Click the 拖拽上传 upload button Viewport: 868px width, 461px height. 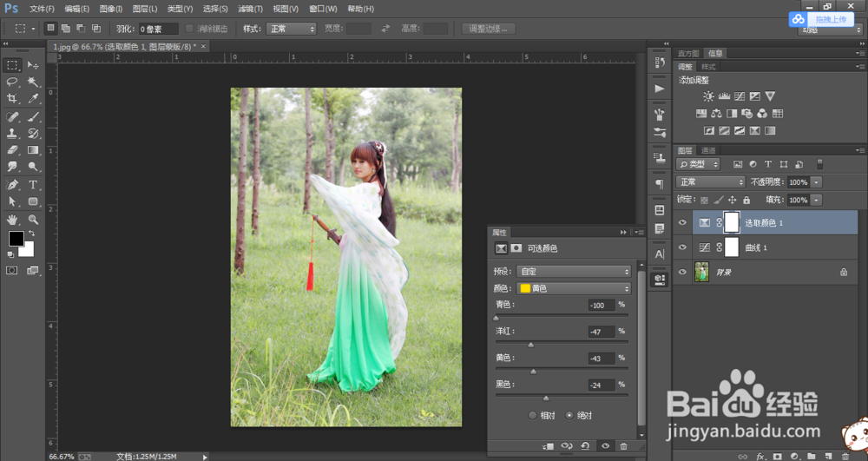point(822,19)
